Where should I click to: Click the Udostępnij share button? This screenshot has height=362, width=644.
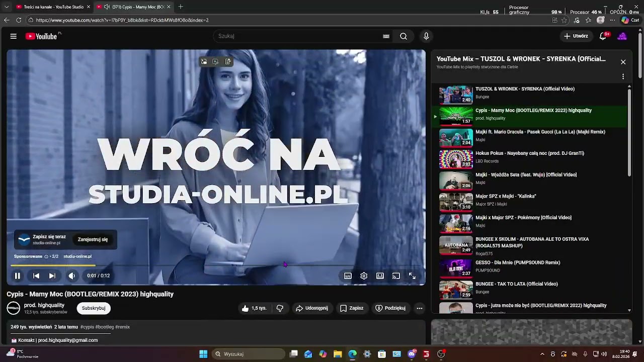point(312,308)
